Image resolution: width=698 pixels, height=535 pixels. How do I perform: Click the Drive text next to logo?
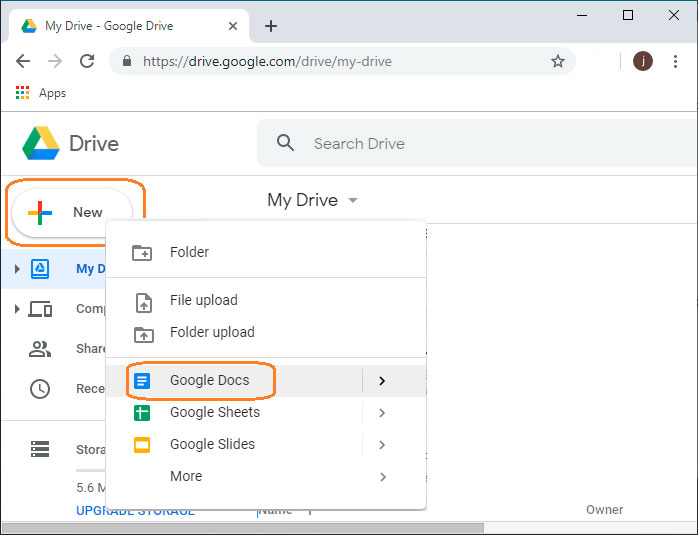coord(94,144)
